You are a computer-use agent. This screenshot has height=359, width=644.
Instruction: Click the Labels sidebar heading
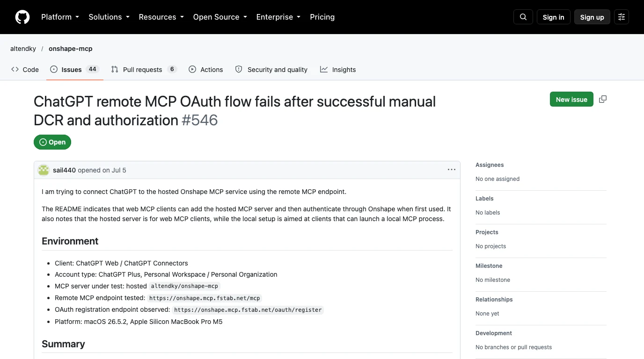[x=485, y=199]
